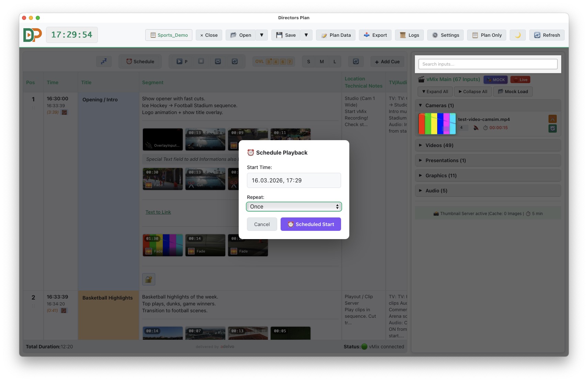This screenshot has height=382, width=588.
Task: Select the L layout size
Action: pyautogui.click(x=335, y=61)
